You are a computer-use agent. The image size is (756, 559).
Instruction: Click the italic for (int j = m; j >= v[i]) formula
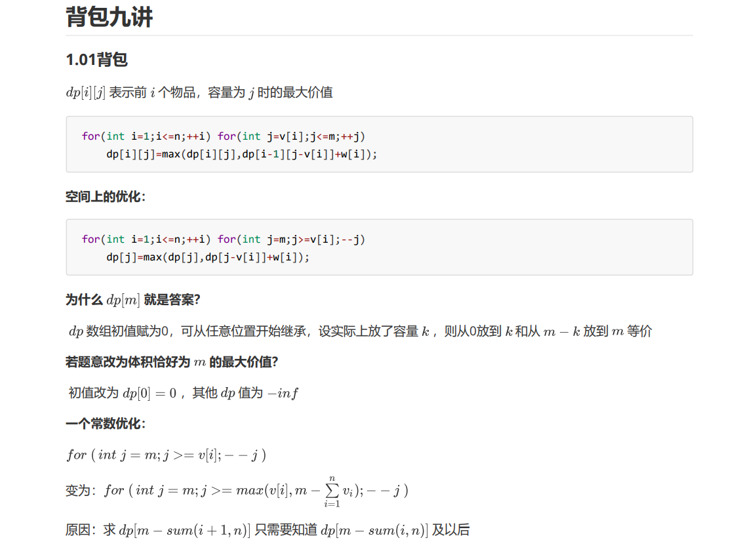pyautogui.click(x=167, y=455)
